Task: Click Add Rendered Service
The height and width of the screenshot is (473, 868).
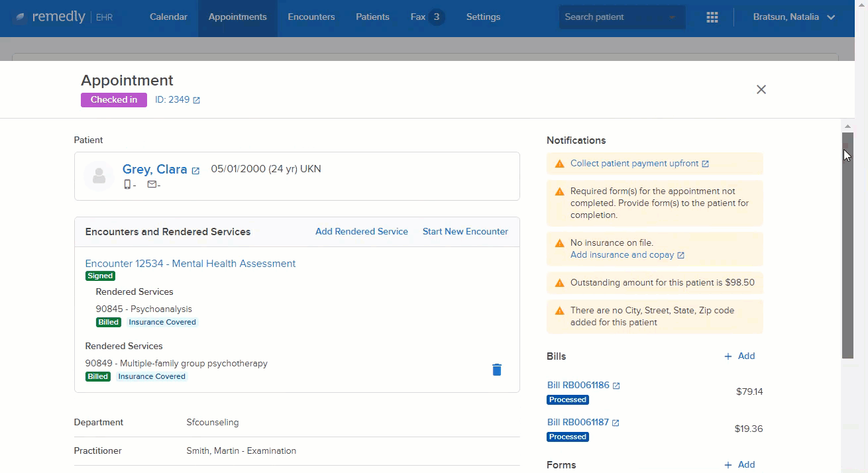Action: click(x=362, y=232)
